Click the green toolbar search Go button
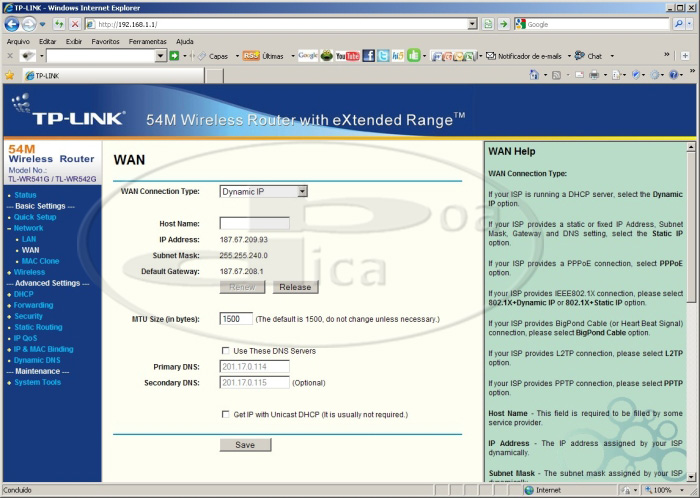 click(175, 56)
